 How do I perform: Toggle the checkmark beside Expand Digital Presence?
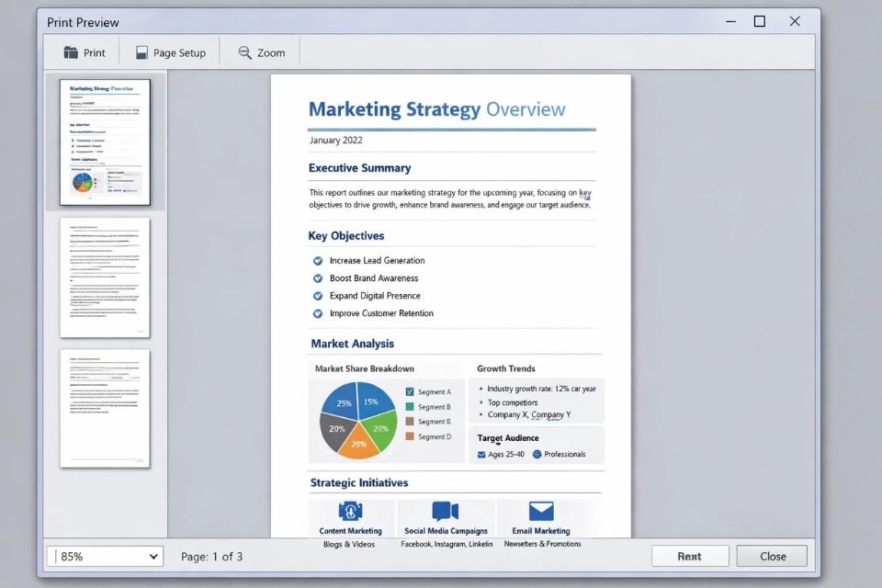point(317,296)
